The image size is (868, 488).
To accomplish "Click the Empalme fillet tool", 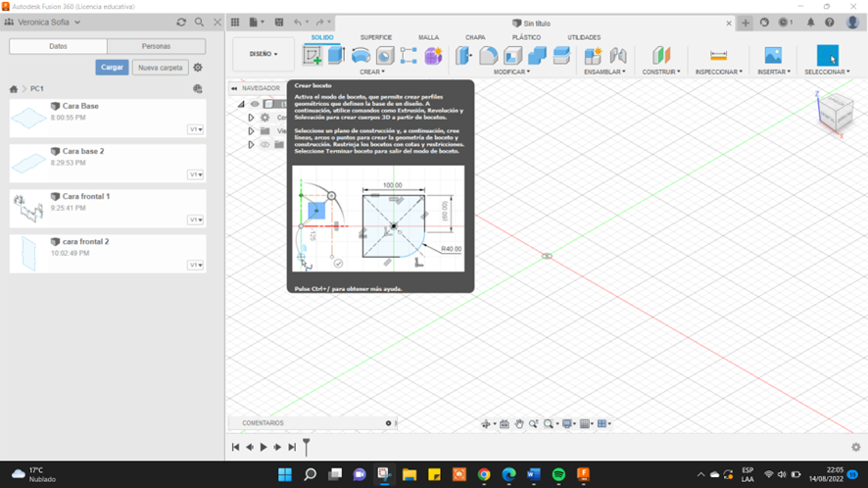I will click(x=488, y=56).
